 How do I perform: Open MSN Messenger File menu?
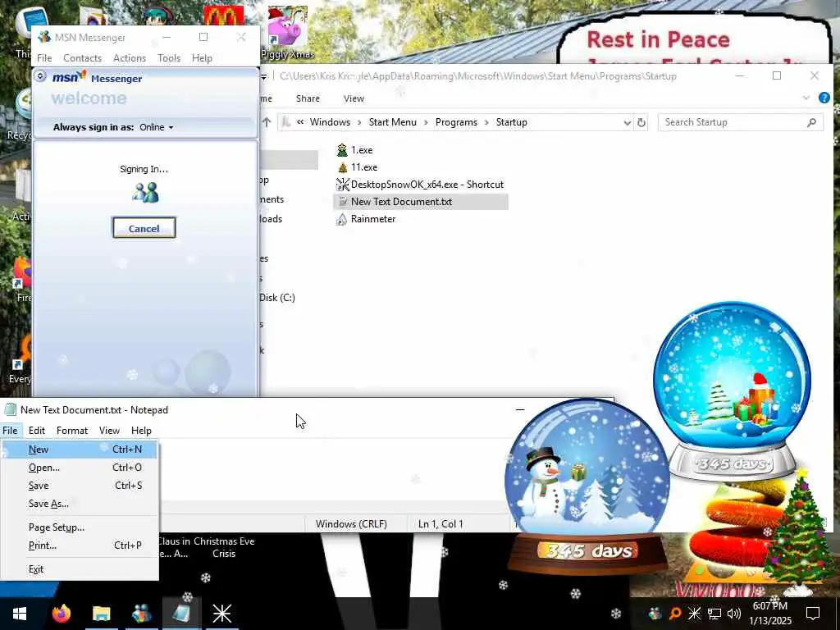[44, 58]
